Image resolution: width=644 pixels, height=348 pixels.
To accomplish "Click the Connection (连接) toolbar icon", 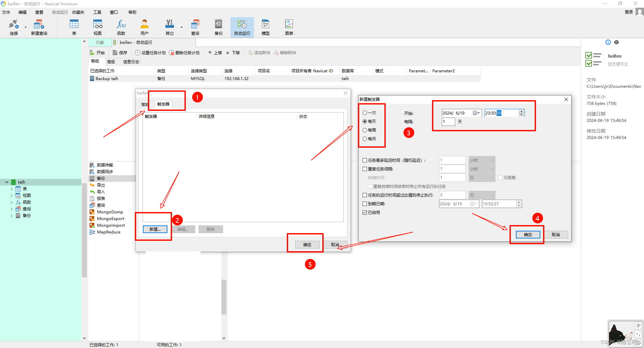I will 14,27.
